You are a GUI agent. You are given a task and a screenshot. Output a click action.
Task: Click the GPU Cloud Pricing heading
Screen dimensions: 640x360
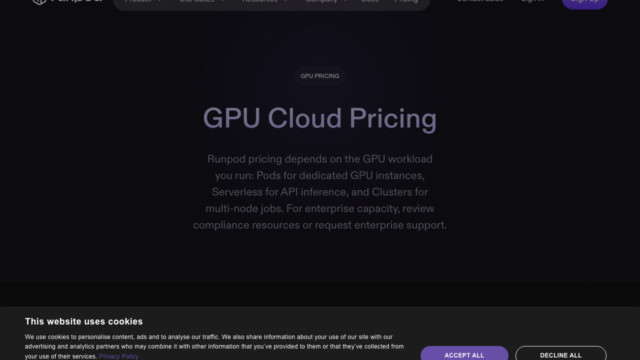tap(320, 118)
